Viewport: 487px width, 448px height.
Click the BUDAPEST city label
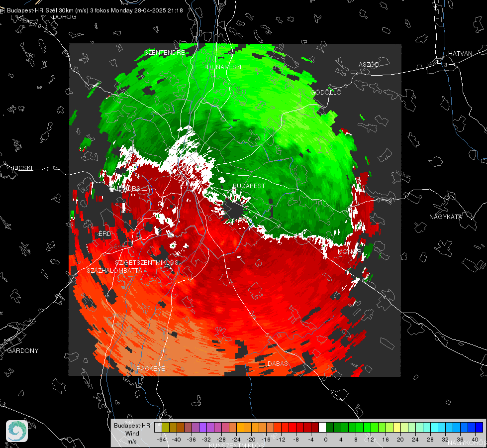click(x=249, y=186)
